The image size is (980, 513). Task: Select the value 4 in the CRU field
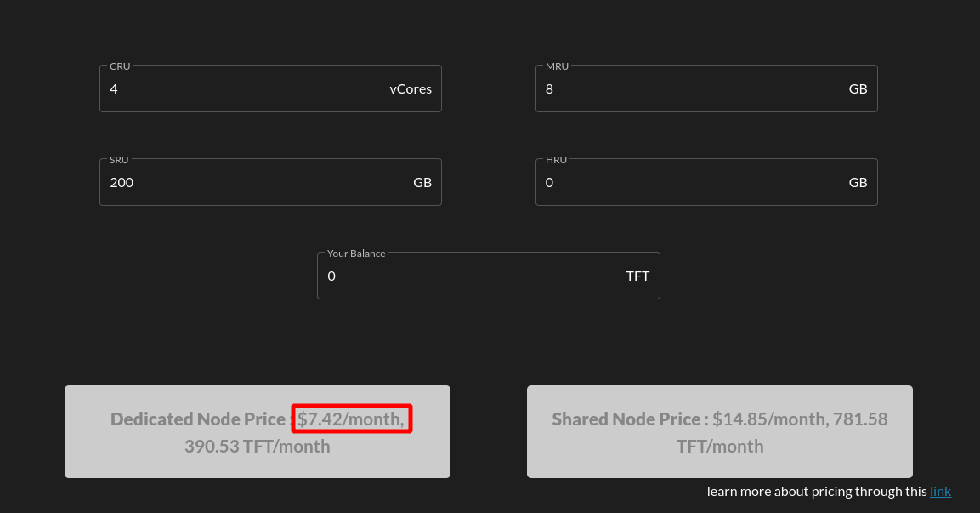[114, 88]
